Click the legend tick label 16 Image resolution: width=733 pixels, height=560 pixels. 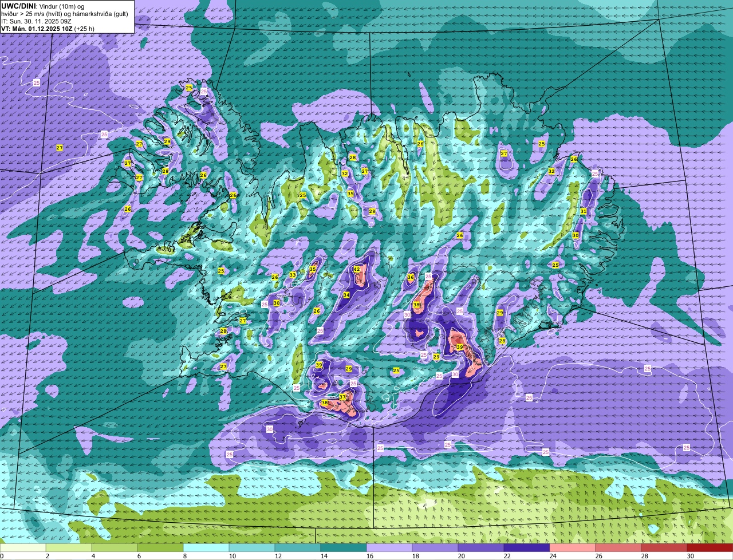[370, 556]
